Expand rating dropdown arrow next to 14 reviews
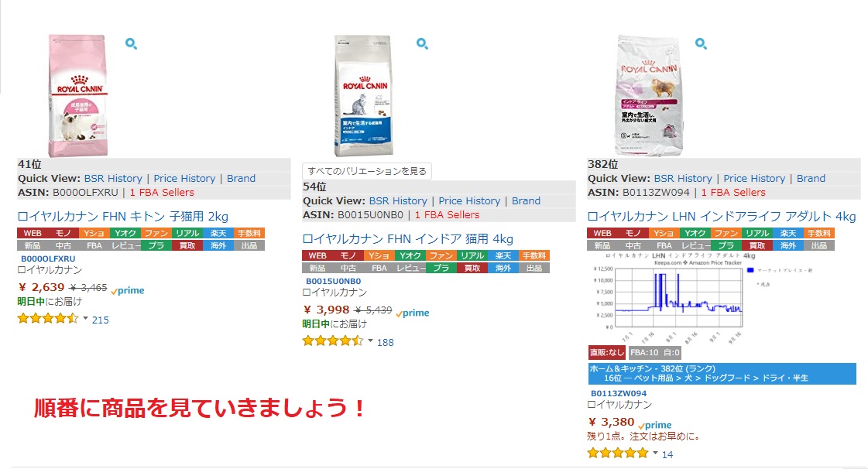This screenshot has height=469, width=868. [655, 453]
